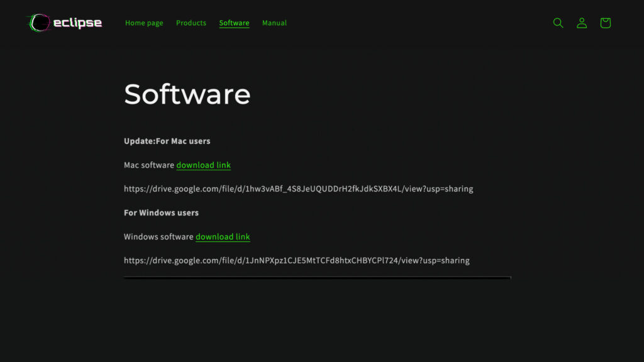Click the eclipse logo
Viewport: 644px width, 362px height.
(x=65, y=23)
